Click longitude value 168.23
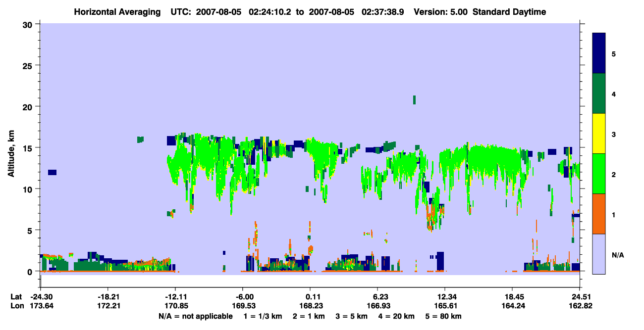The width and height of the screenshot is (644, 330). coord(310,306)
